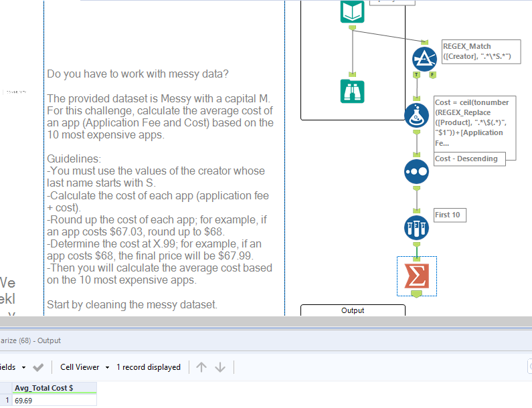
Task: Click the Summarize tool output anchor
Action: [x=417, y=294]
